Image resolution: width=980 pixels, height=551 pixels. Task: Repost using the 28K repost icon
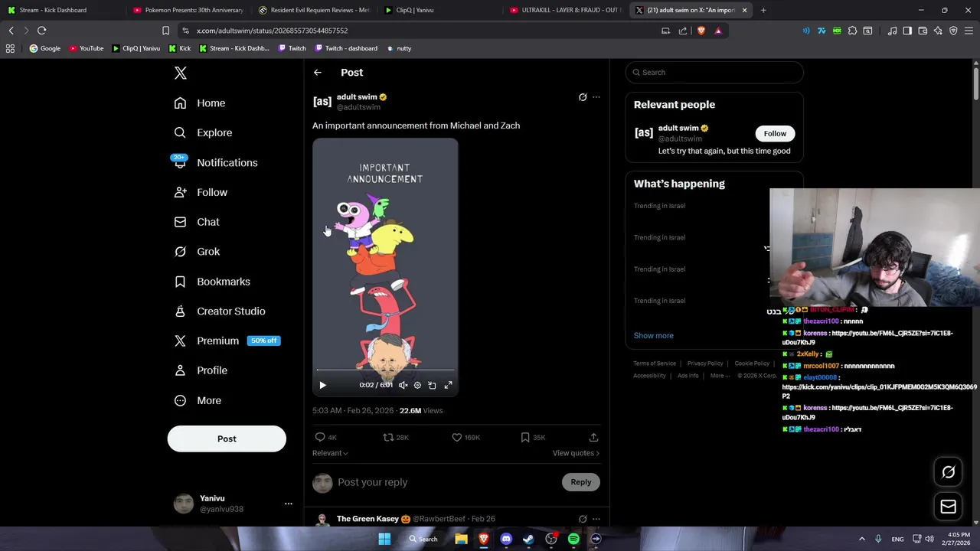[395, 437]
